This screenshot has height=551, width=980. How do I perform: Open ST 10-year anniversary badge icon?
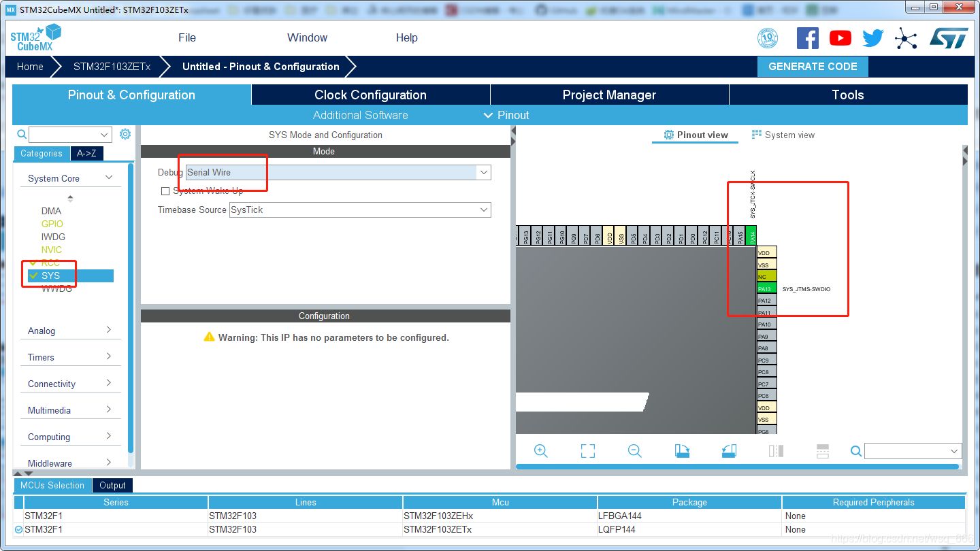click(768, 38)
